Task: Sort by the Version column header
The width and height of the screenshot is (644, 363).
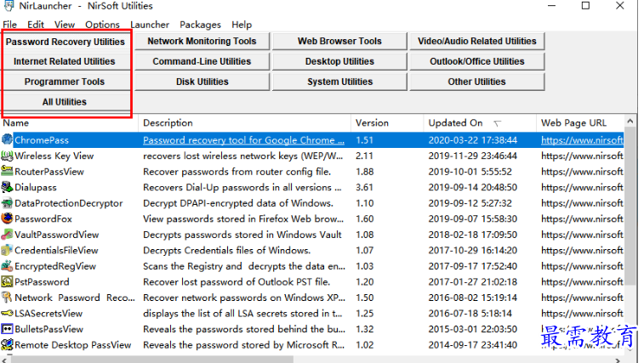Action: click(387, 122)
